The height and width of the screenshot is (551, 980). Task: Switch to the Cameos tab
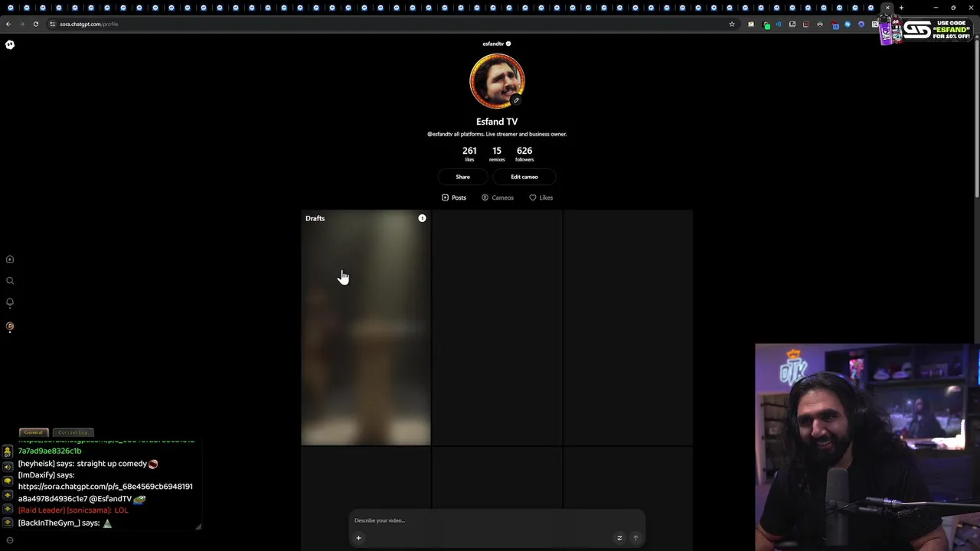(x=498, y=197)
